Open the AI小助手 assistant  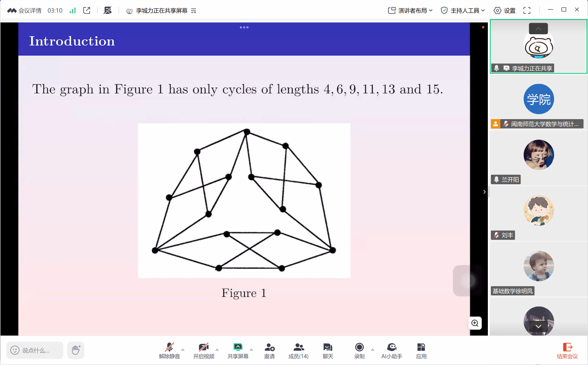[x=391, y=351]
